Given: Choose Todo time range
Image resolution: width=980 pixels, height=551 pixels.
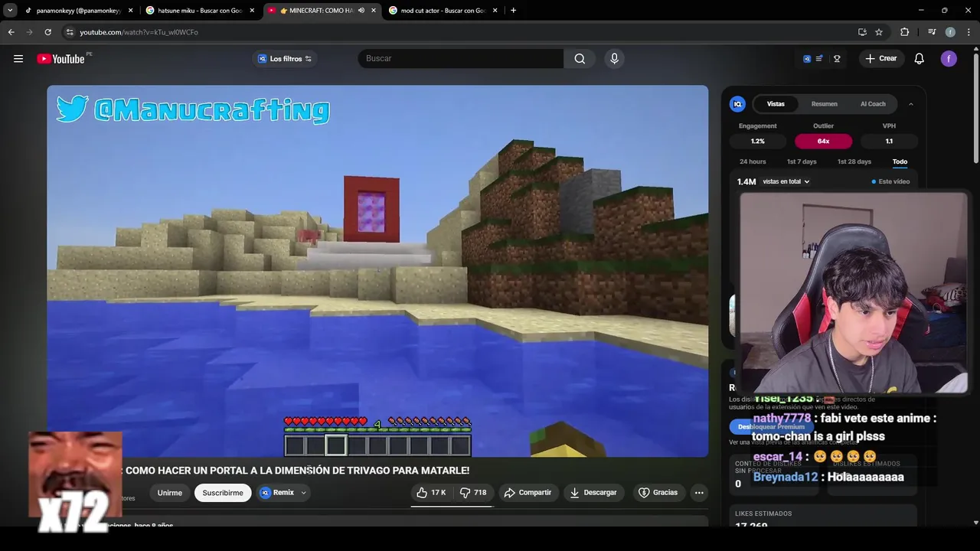Looking at the screenshot, I should point(900,161).
